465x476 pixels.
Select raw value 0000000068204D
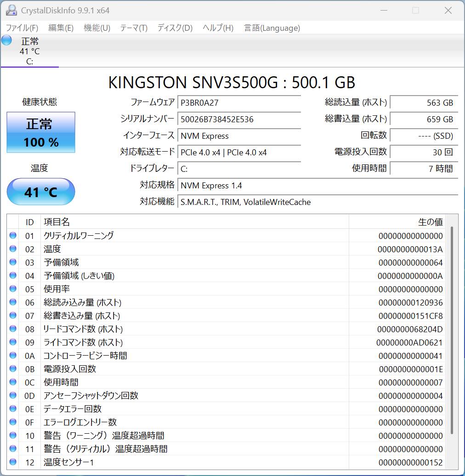410,329
